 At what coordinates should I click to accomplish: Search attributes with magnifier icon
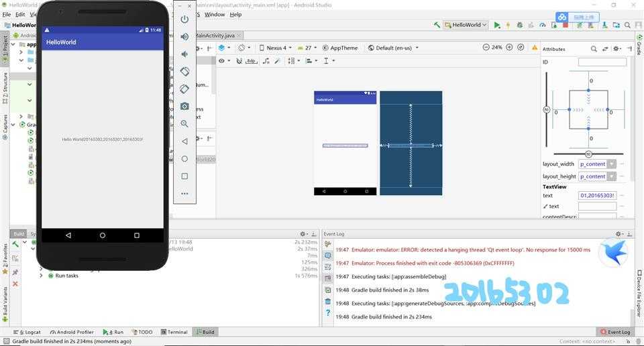tap(594, 49)
